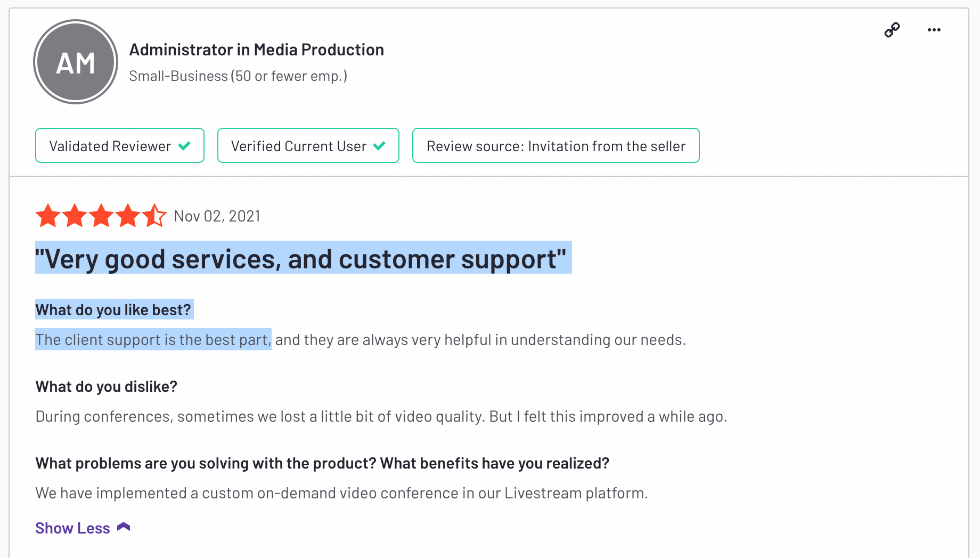This screenshot has width=980, height=558.
Task: Click the third orange rating star
Action: tap(101, 216)
